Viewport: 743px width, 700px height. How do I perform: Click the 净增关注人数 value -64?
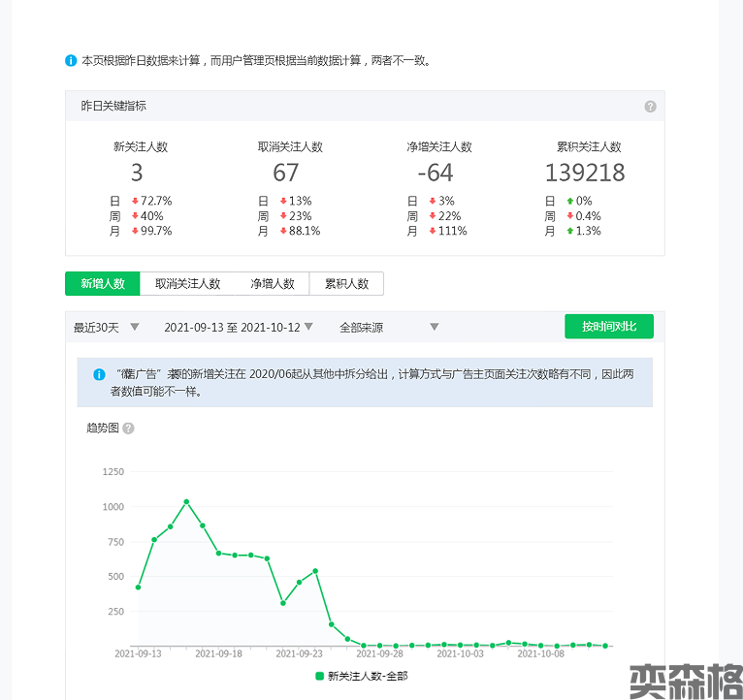coord(436,174)
